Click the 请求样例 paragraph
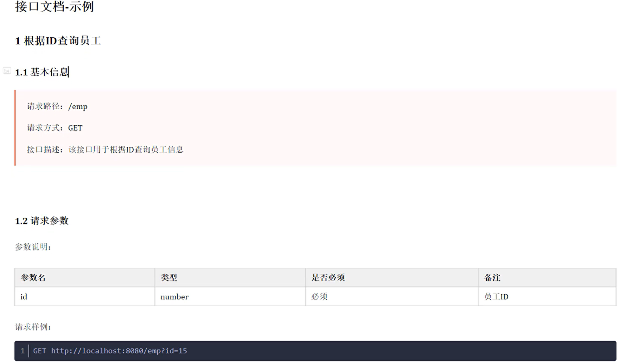This screenshot has height=364, width=621. pyautogui.click(x=33, y=327)
